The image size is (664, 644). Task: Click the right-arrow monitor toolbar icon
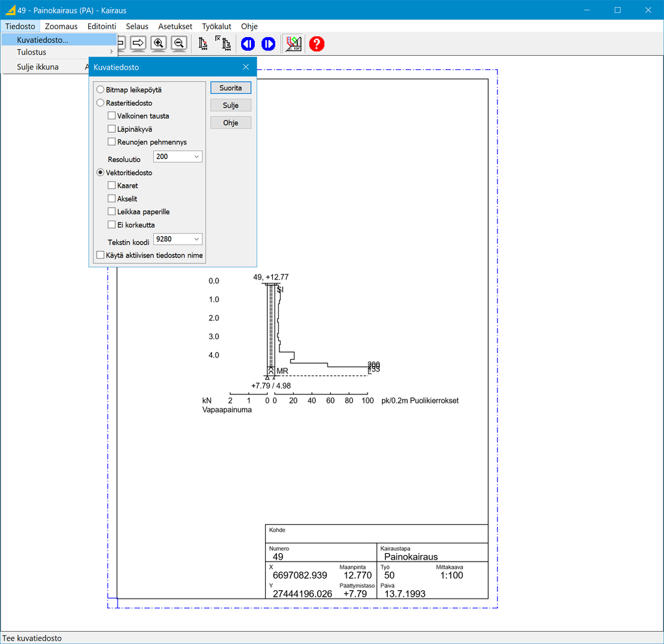click(x=138, y=43)
